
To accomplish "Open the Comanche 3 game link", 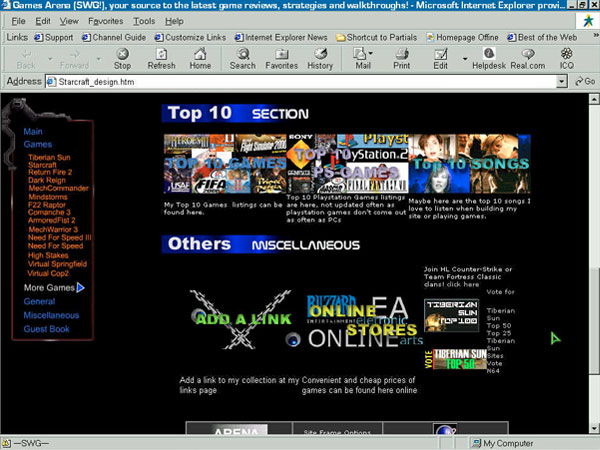I will [49, 212].
